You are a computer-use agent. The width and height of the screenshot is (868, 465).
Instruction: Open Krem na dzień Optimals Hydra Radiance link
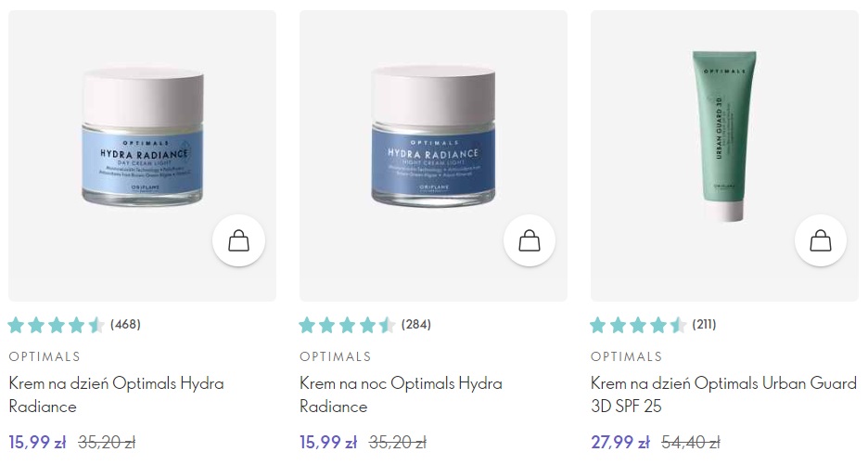[116, 394]
